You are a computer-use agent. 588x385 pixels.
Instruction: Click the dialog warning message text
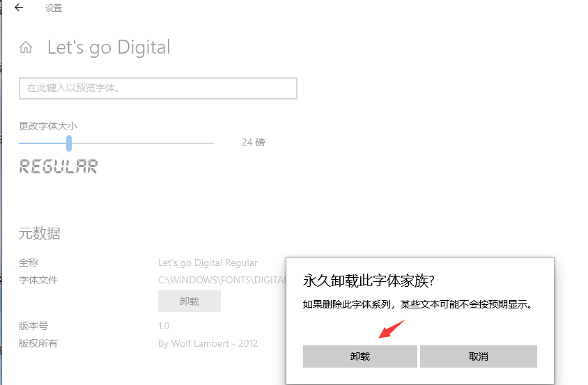pyautogui.click(x=418, y=304)
